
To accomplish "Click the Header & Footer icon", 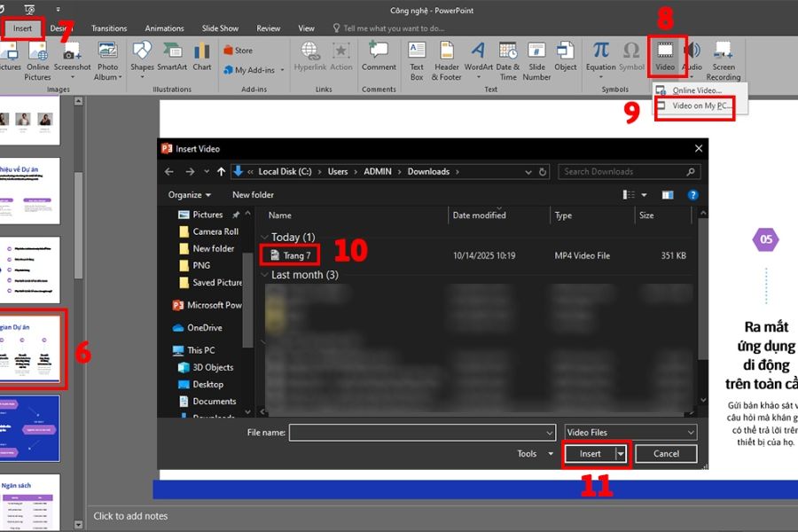I will coord(446,51).
